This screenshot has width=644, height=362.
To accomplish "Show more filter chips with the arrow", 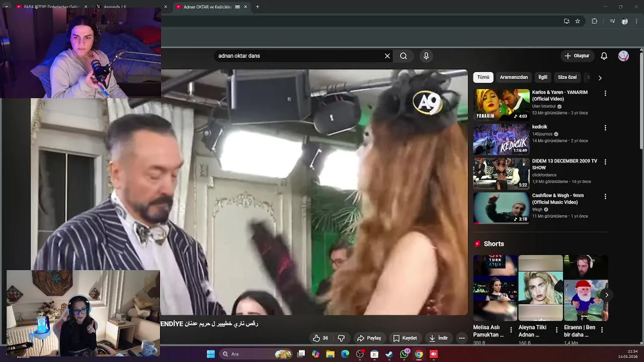I will pos(600,78).
